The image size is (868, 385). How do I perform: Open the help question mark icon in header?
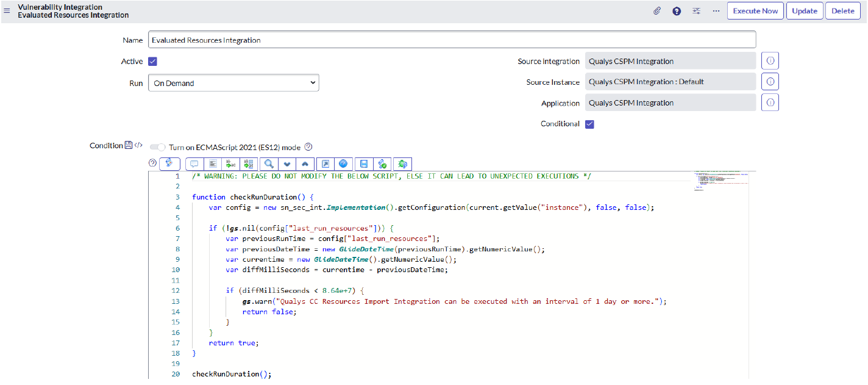tap(677, 11)
